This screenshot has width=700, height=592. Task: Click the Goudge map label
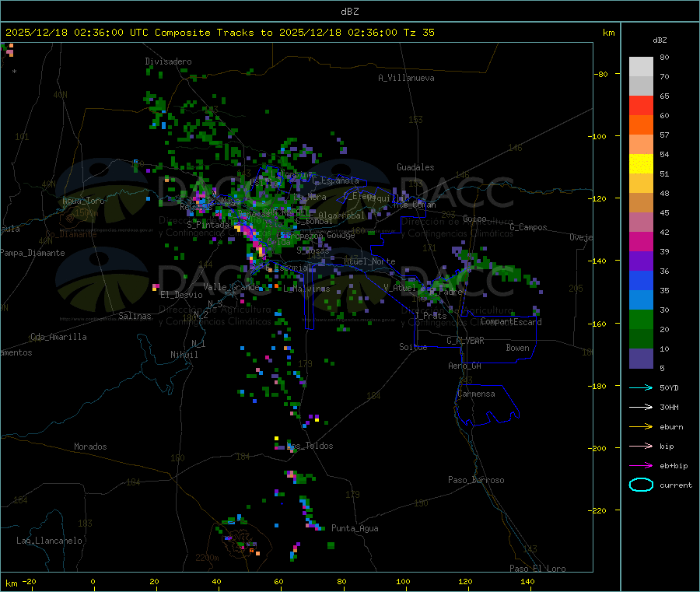point(341,235)
